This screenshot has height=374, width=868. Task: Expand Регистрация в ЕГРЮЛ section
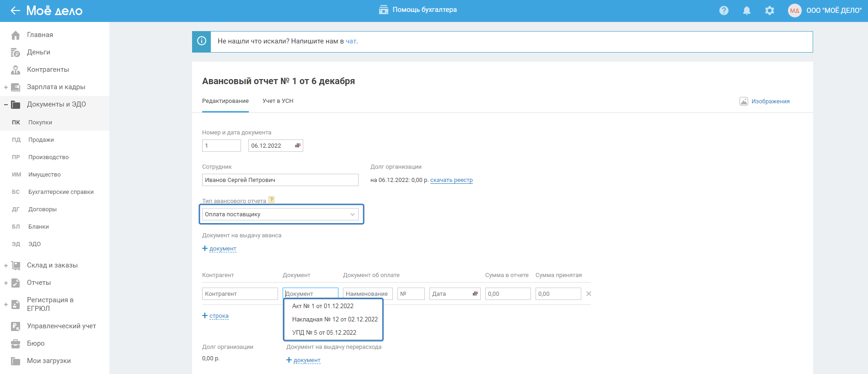pos(6,304)
